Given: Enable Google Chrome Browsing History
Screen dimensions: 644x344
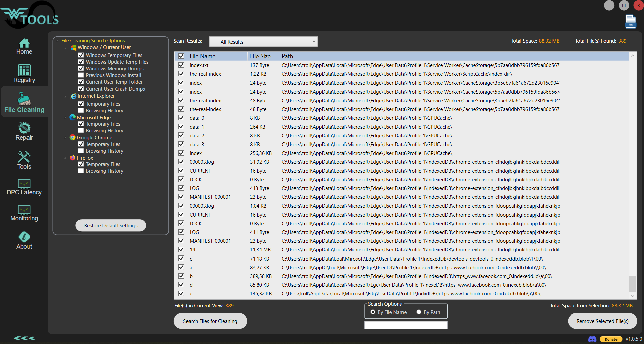Looking at the screenshot, I should (x=81, y=151).
